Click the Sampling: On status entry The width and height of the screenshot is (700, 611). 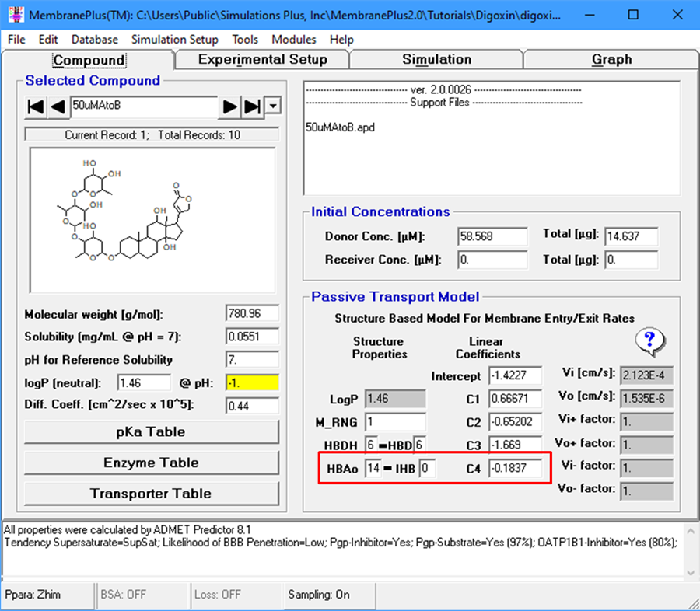pyautogui.click(x=330, y=595)
